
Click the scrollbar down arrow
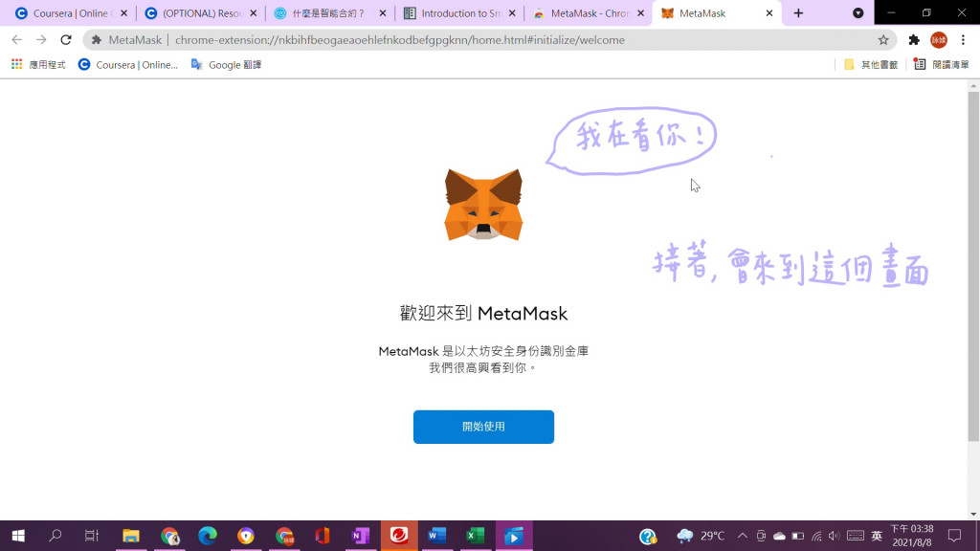[x=973, y=514]
